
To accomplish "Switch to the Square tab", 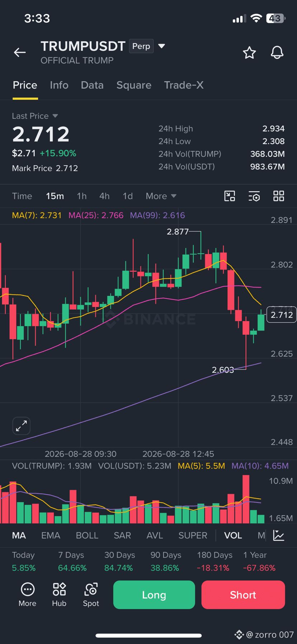I will point(134,85).
